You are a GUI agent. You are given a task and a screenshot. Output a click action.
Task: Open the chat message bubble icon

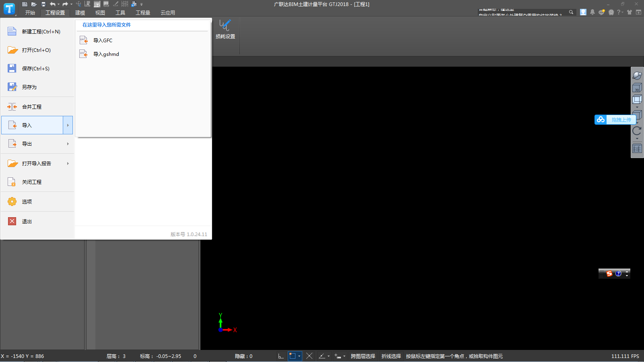click(601, 12)
